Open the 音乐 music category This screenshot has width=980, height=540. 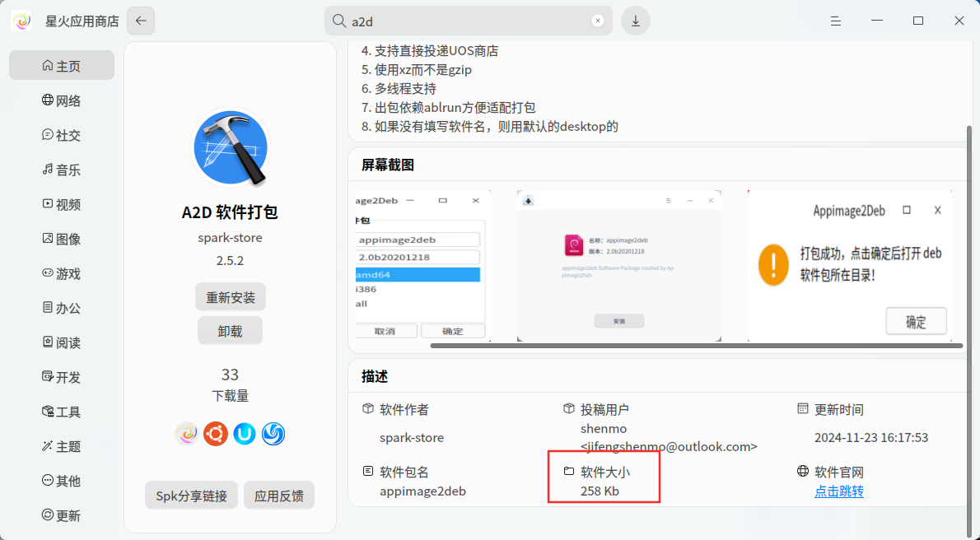61,170
